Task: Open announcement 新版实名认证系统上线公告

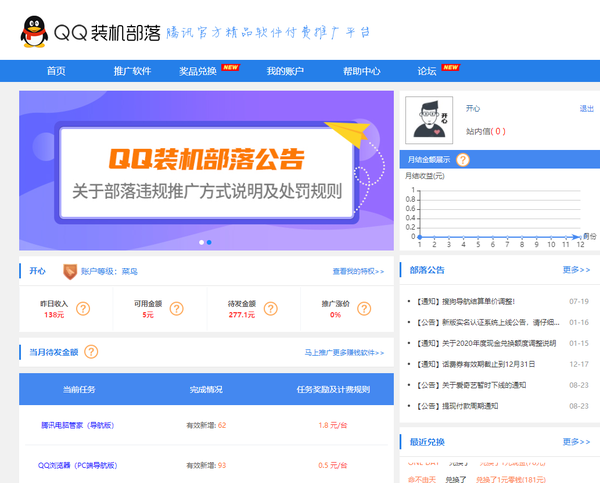Action: click(488, 323)
